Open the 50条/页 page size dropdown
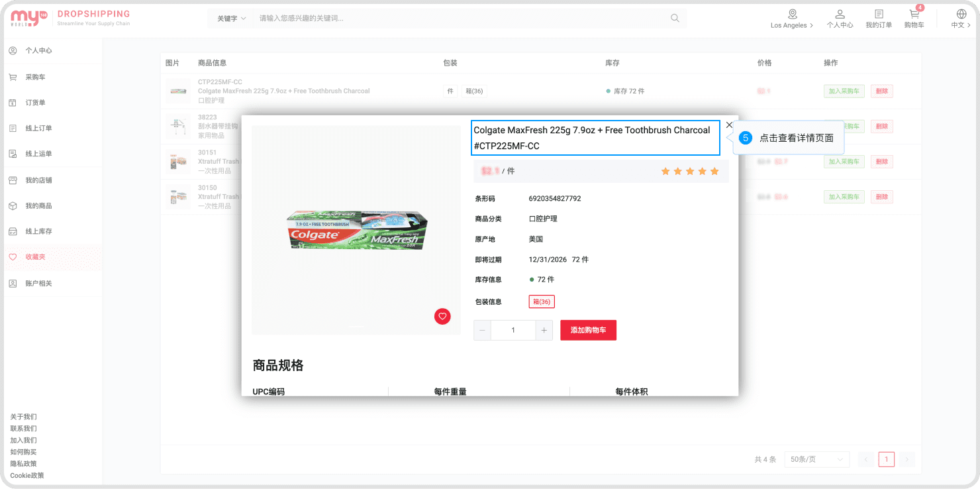The image size is (980, 489). coord(816,459)
